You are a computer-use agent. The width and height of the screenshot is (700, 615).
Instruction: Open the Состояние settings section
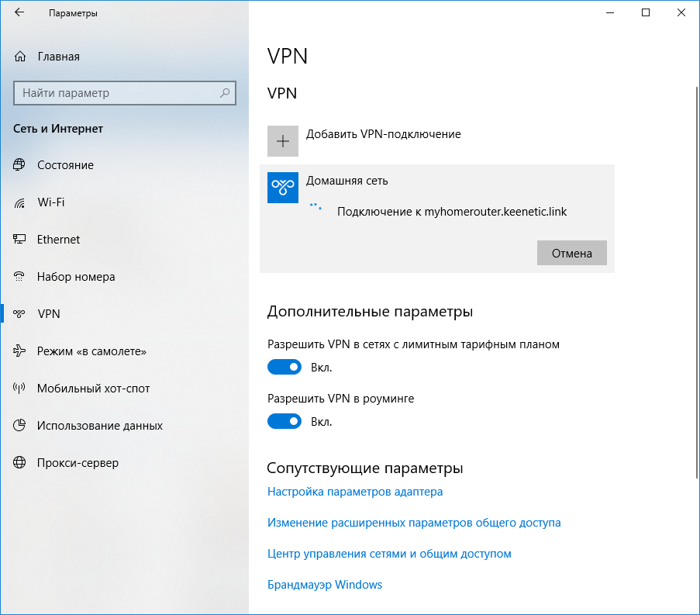click(x=65, y=165)
